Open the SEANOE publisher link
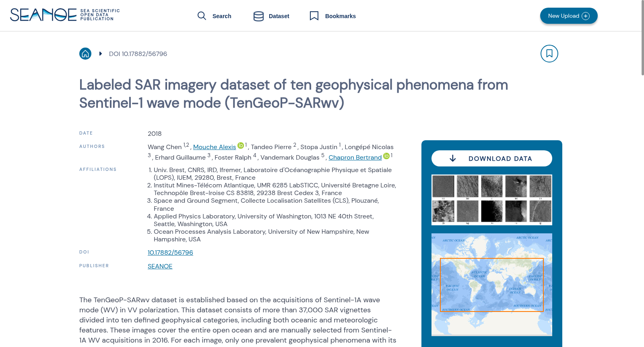The height and width of the screenshot is (347, 644). click(160, 266)
